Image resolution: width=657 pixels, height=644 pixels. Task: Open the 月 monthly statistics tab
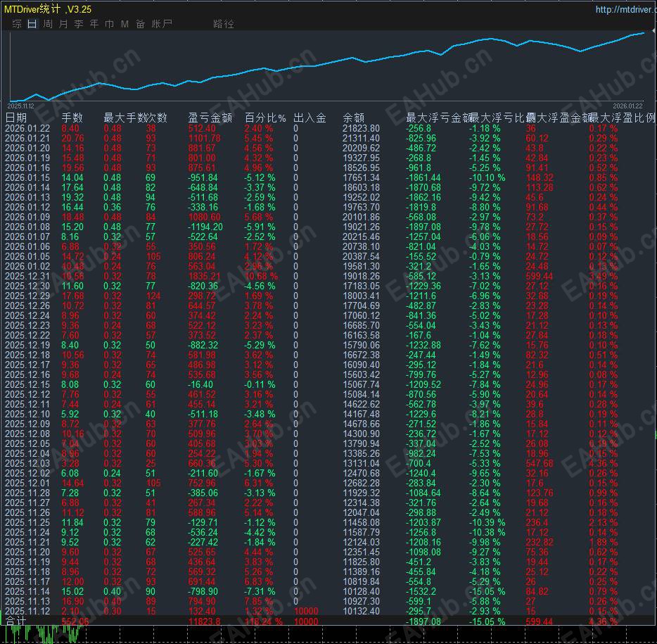[x=63, y=24]
